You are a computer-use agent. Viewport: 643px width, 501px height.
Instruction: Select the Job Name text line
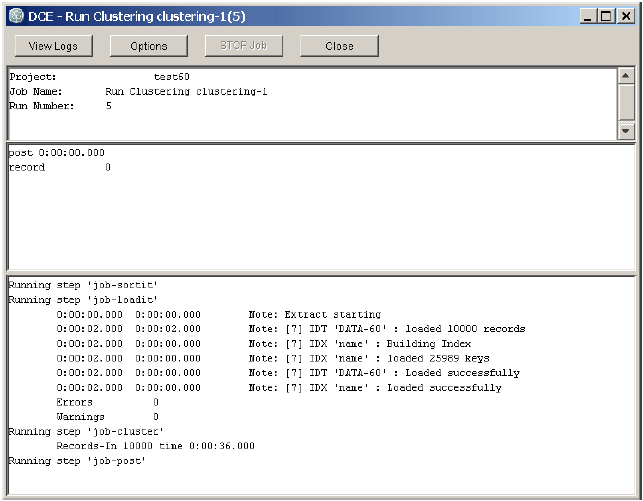(x=138, y=92)
